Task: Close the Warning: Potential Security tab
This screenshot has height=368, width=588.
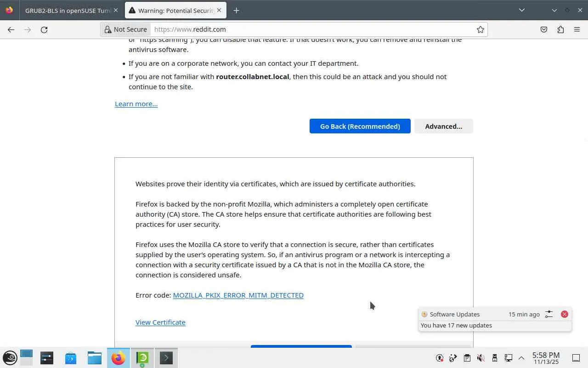Action: coord(219,10)
